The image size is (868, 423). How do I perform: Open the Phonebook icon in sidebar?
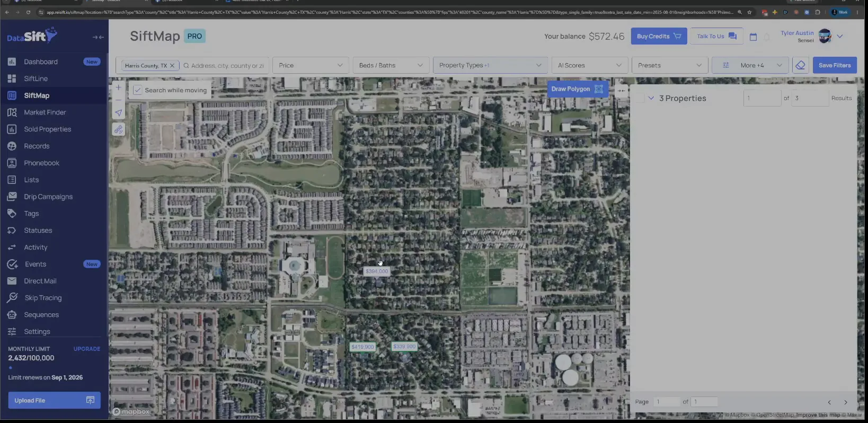coord(12,163)
